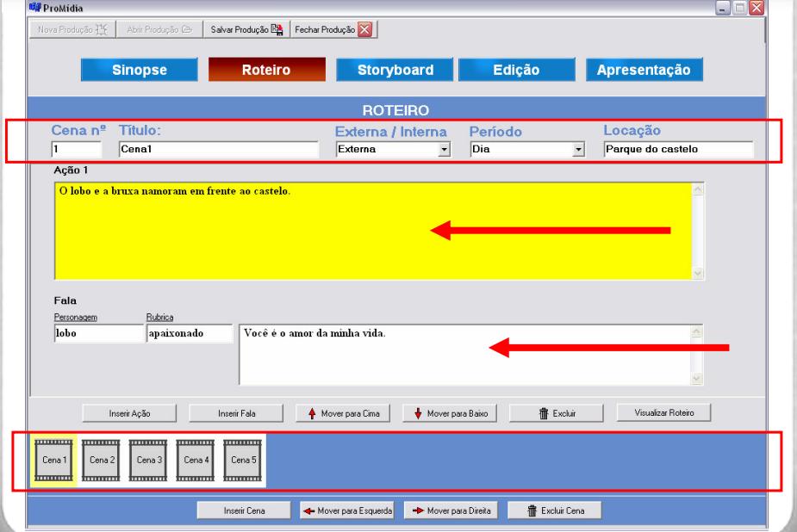Move scene left with Mover para Esquerda
Image resolution: width=797 pixels, height=532 pixels.
point(346,510)
